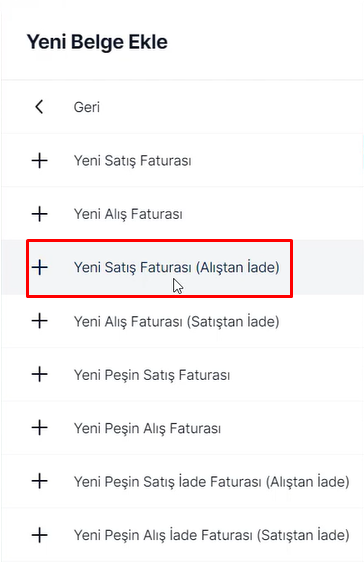Screen dimensions: 364x562
Task: Click plus icon beside Yeni Peşin Alış Faturası
Action: 39,428
